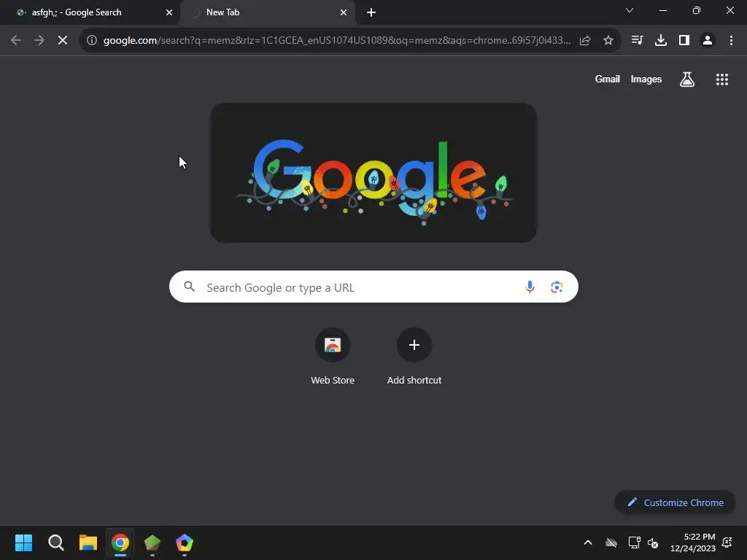The width and height of the screenshot is (747, 560).
Task: Toggle the Chrome side panel
Action: 684,41
